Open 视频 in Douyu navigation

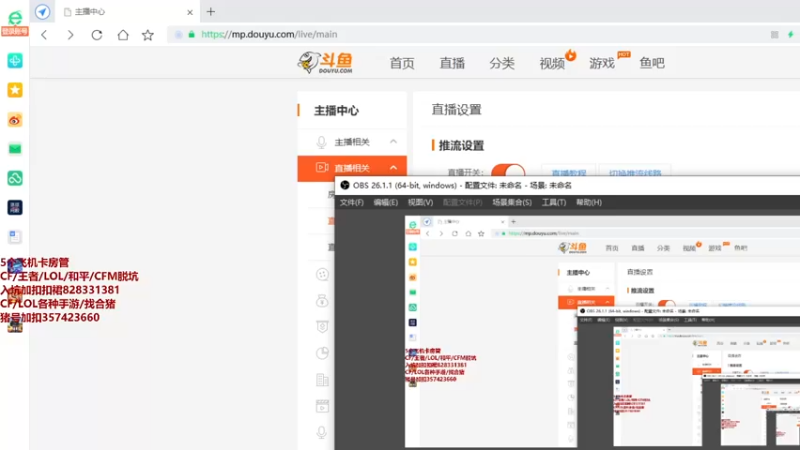coord(552,63)
